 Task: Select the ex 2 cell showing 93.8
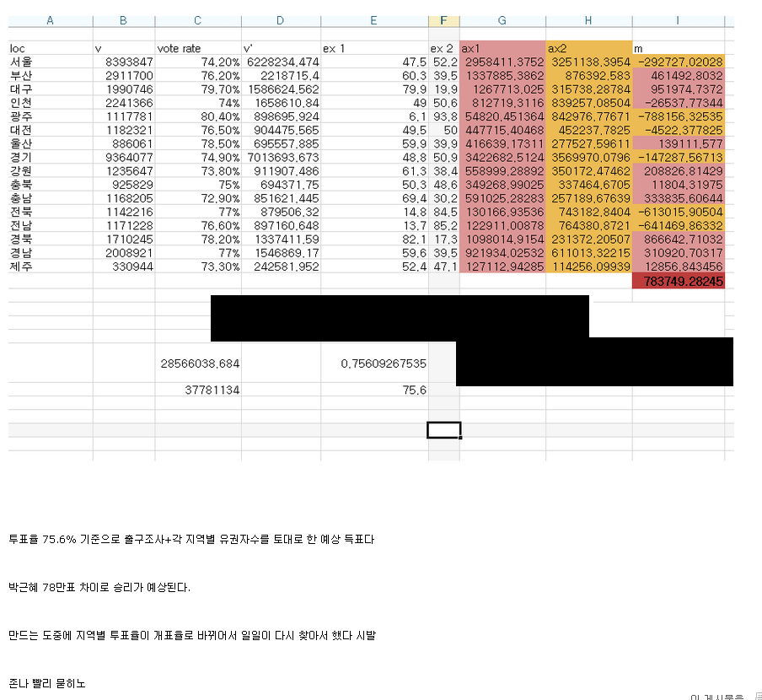pos(443,116)
